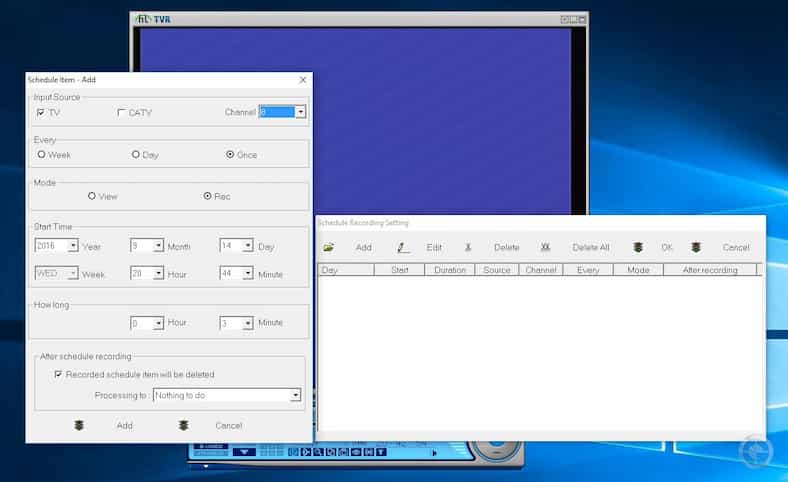The height and width of the screenshot is (482, 788).
Task: Click the OK traffic light icon
Action: [x=637, y=247]
